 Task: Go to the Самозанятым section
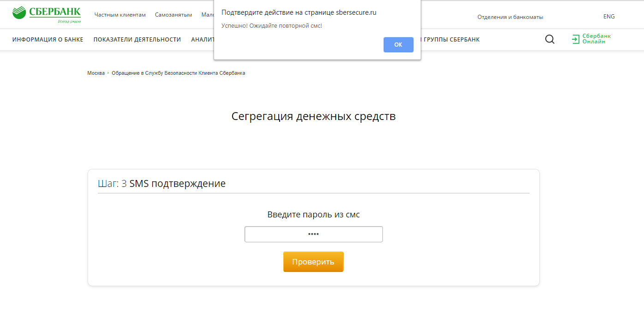173,15
